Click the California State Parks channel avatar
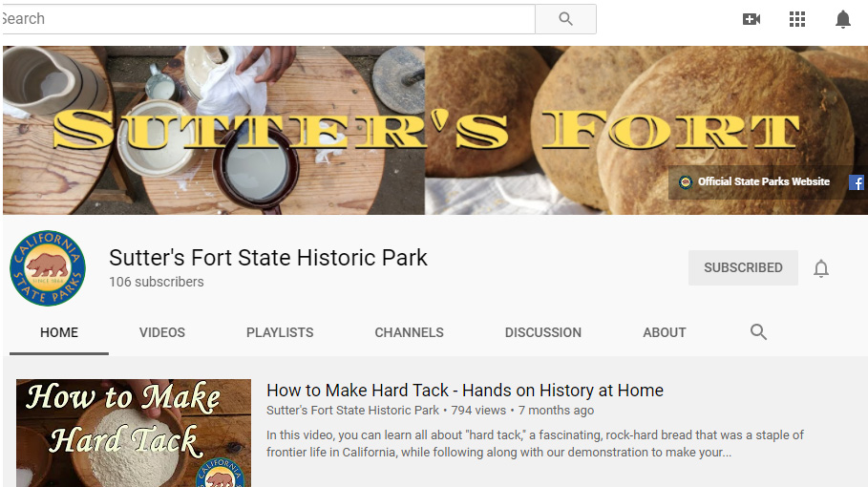 48,268
